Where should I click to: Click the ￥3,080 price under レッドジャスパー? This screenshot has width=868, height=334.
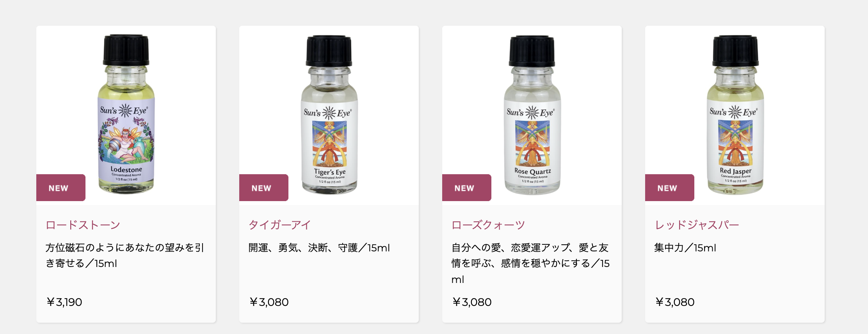coord(674,302)
